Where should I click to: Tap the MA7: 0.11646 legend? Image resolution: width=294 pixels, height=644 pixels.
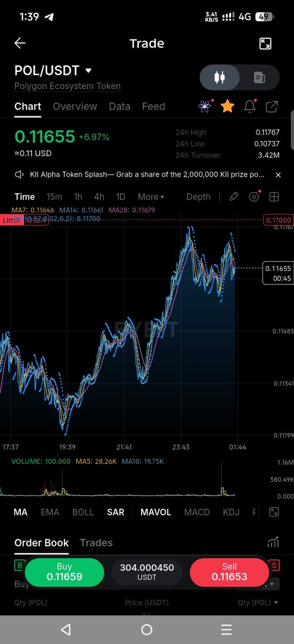33,210
